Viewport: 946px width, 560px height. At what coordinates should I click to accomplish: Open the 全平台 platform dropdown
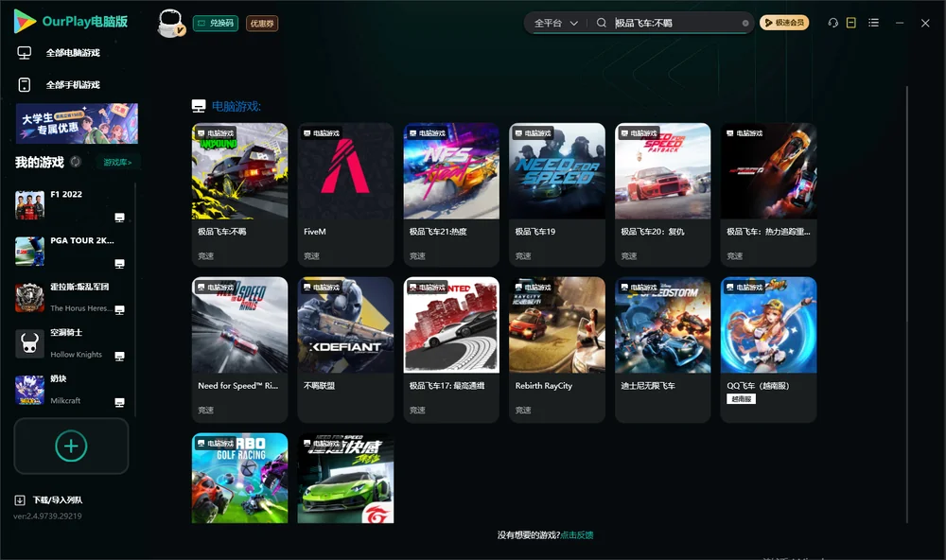[555, 23]
